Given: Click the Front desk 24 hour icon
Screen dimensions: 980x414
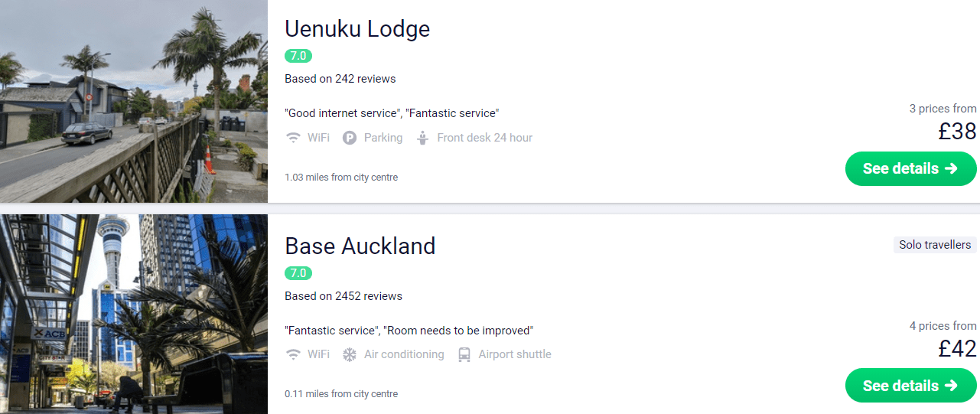Looking at the screenshot, I should (x=422, y=138).
